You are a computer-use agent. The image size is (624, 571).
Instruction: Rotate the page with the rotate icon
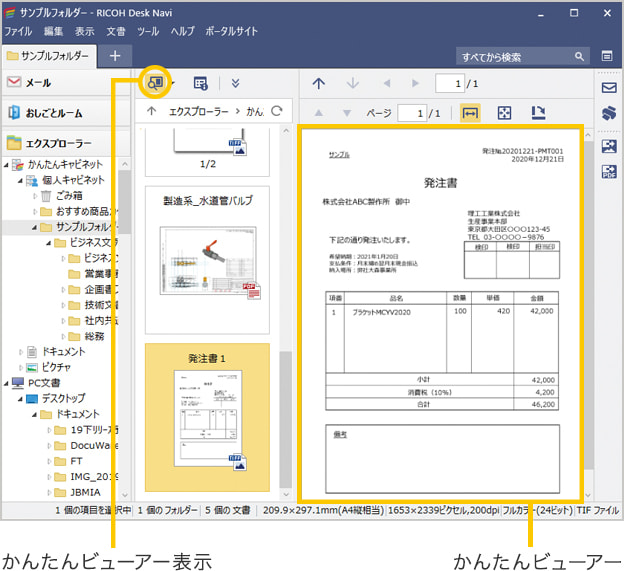coord(538,113)
